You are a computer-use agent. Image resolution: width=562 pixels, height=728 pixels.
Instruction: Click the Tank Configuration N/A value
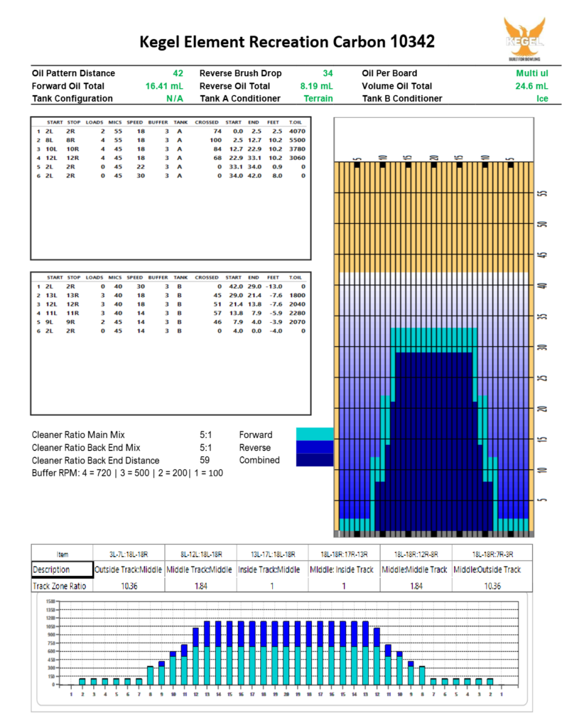[x=175, y=99]
